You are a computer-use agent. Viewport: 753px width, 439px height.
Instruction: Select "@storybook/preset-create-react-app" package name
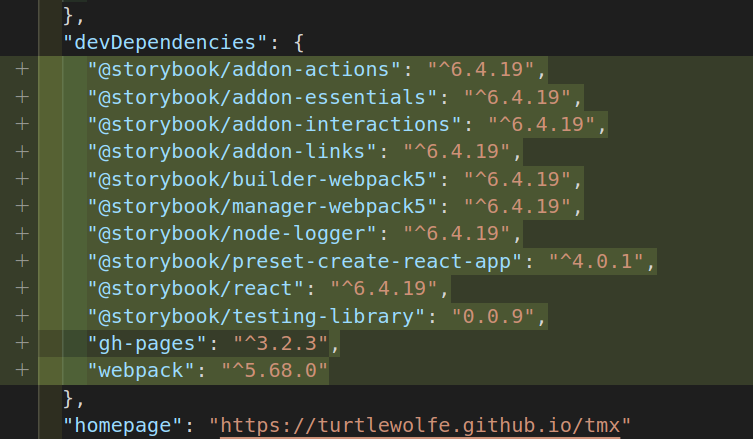coord(304,261)
